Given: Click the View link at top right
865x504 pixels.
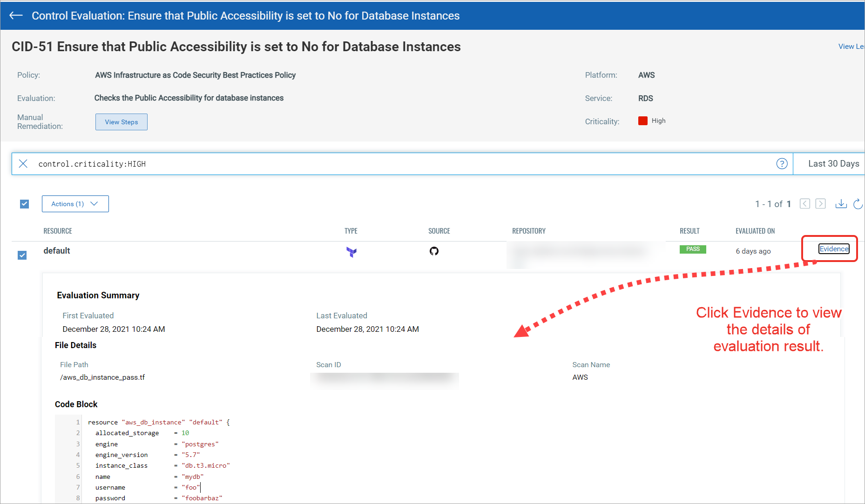Looking at the screenshot, I should click(x=851, y=47).
